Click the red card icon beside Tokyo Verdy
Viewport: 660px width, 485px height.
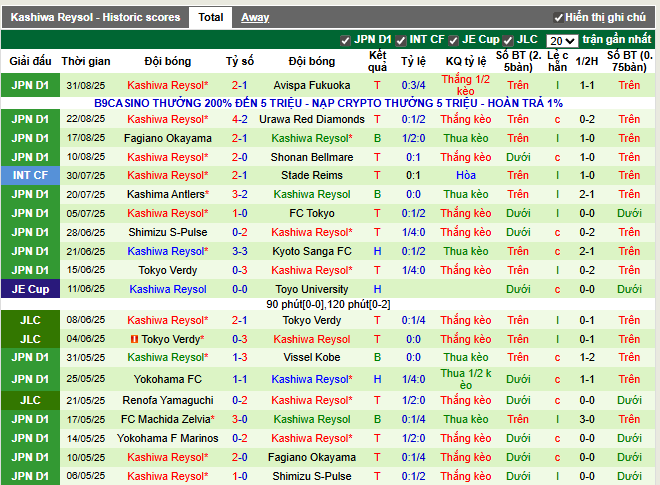(134, 339)
